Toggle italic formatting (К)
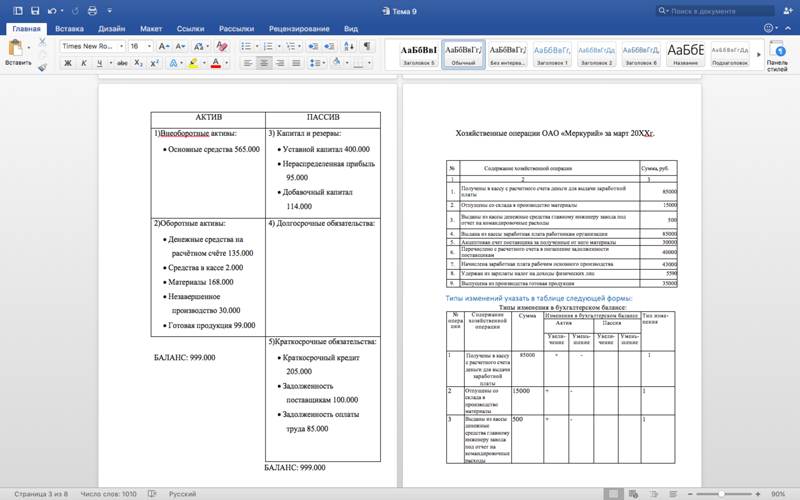Screen dimensions: 800x500 click(84, 64)
